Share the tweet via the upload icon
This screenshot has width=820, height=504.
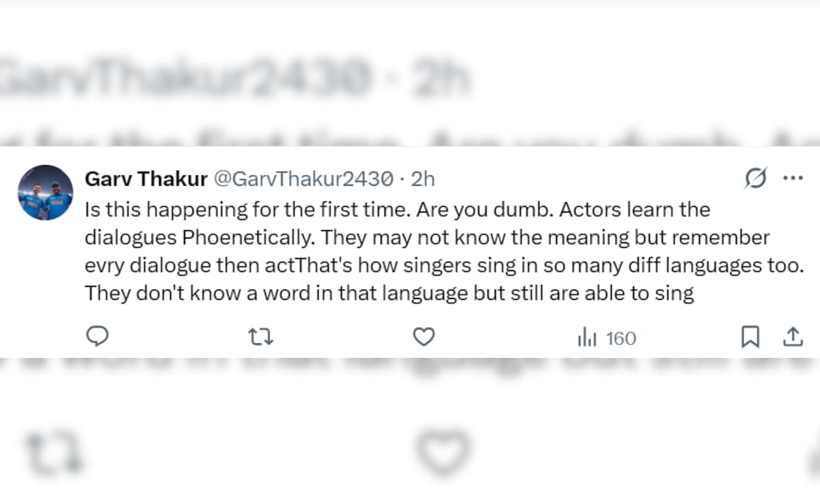pyautogui.click(x=792, y=337)
